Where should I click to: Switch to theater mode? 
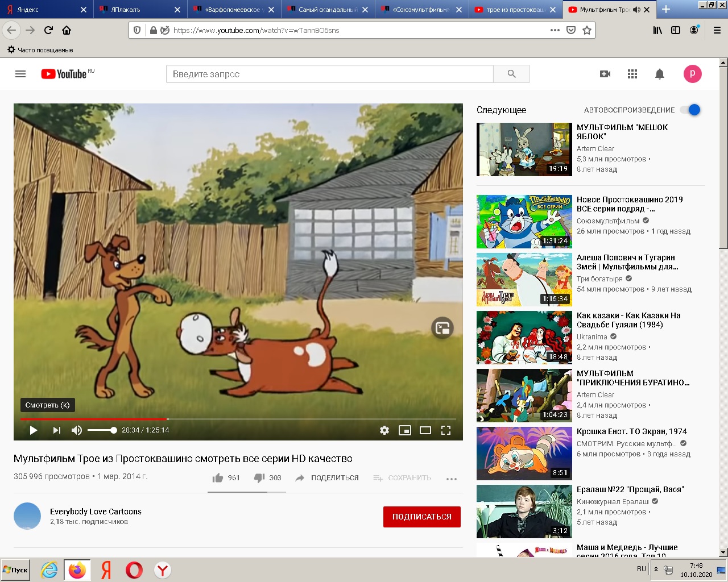click(425, 430)
